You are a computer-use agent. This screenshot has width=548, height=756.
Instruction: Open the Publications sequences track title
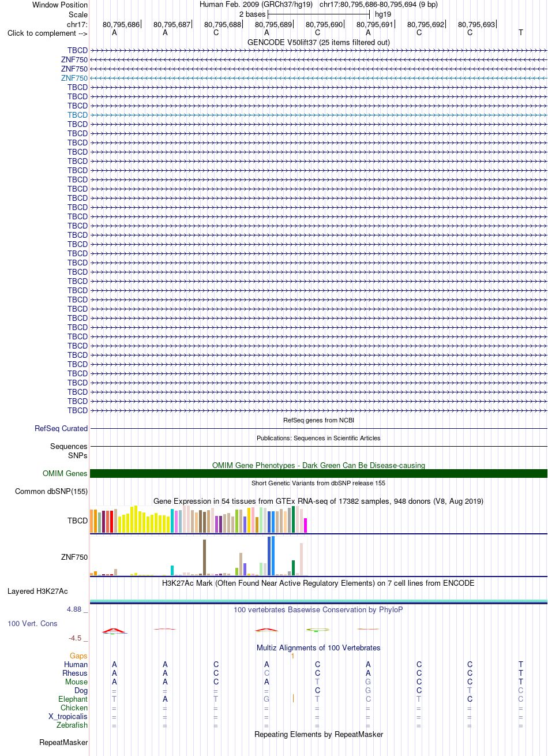(318, 438)
